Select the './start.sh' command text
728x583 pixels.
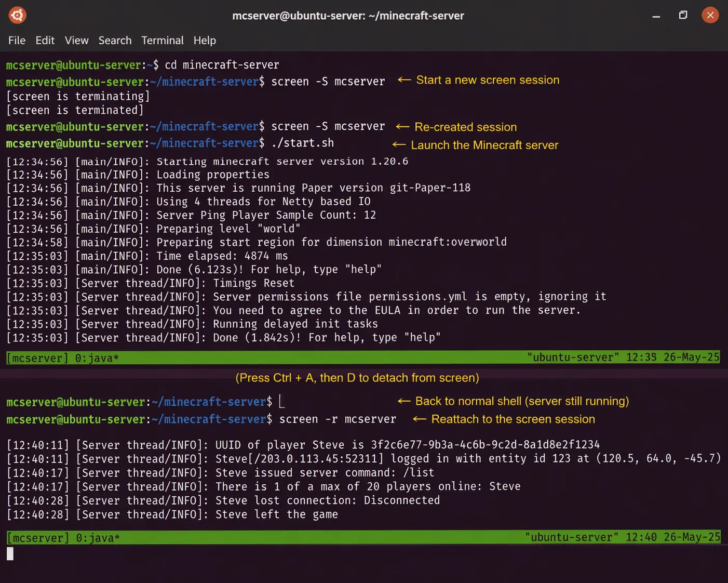[302, 143]
